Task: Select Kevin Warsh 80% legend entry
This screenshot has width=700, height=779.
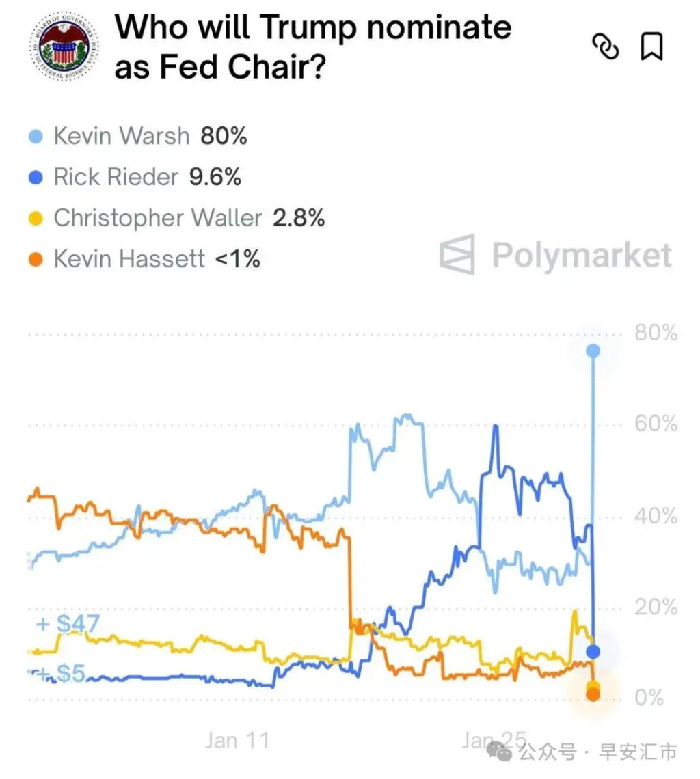Action: tap(150, 136)
